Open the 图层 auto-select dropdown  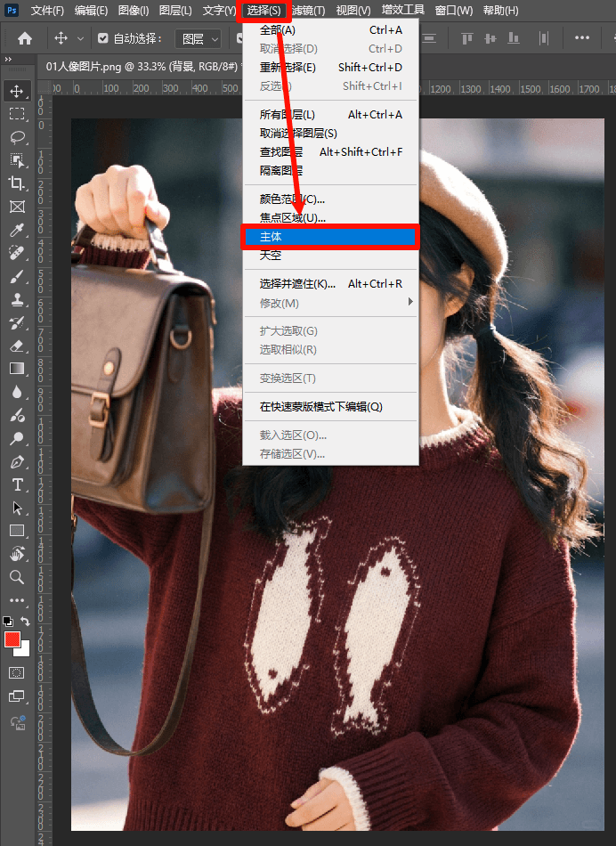(x=199, y=39)
